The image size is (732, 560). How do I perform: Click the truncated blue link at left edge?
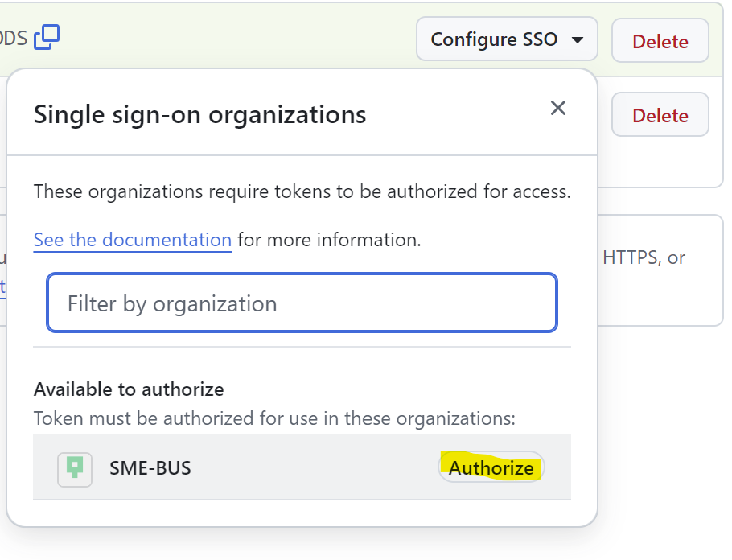click(x=2, y=286)
